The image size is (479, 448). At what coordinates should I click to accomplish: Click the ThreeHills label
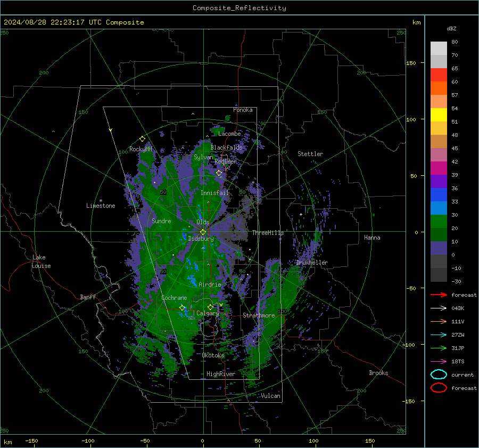click(x=268, y=233)
